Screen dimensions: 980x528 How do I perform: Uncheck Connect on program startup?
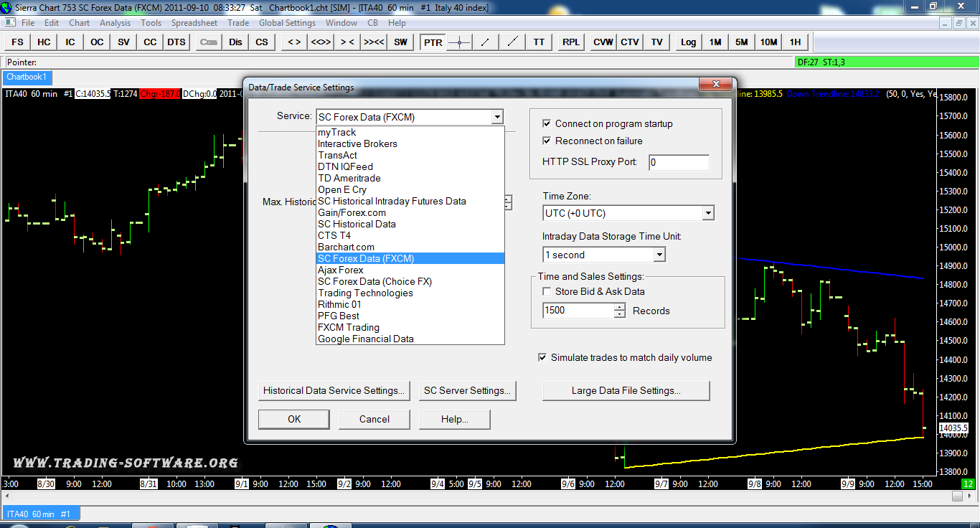coord(547,123)
